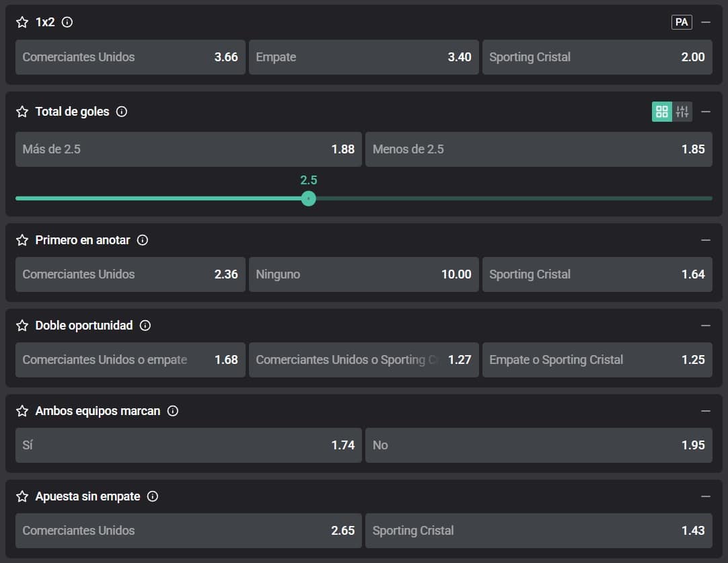Click info icon next to 1x2

(67, 22)
